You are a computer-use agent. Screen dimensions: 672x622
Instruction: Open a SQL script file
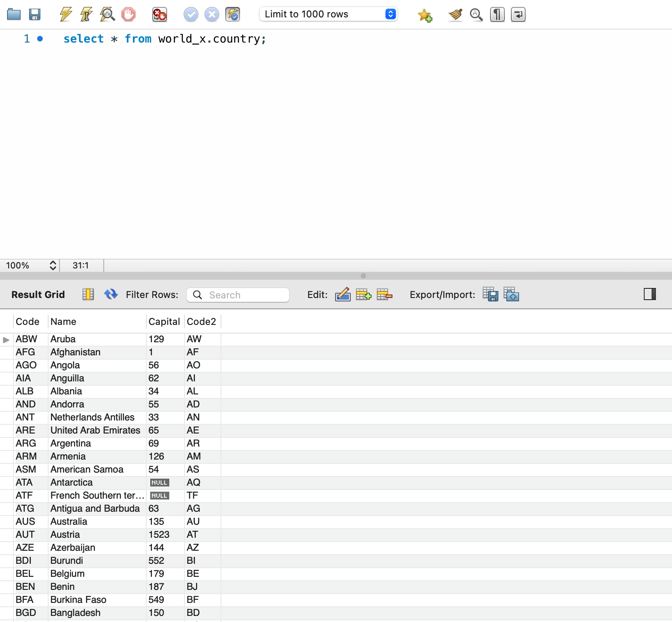pos(14,14)
